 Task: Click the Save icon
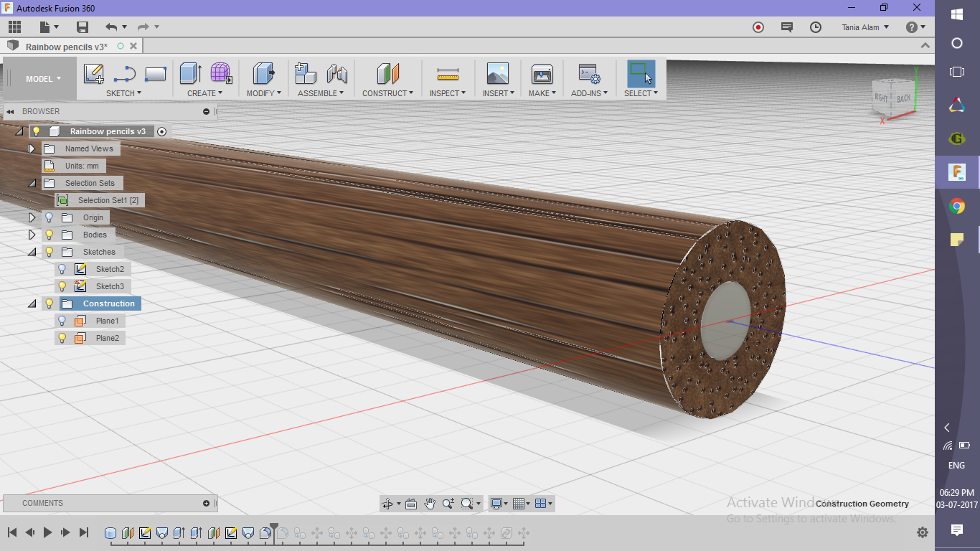(x=83, y=27)
